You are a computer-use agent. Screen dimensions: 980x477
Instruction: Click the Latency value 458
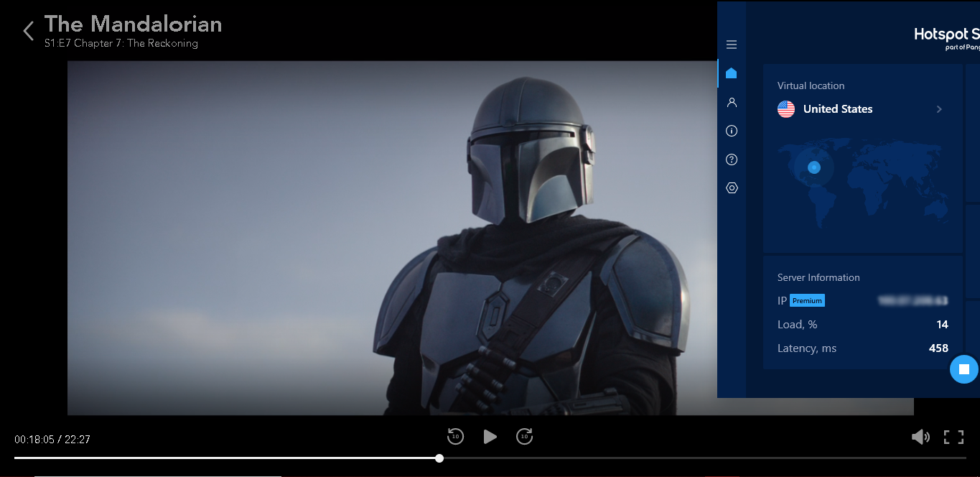938,348
